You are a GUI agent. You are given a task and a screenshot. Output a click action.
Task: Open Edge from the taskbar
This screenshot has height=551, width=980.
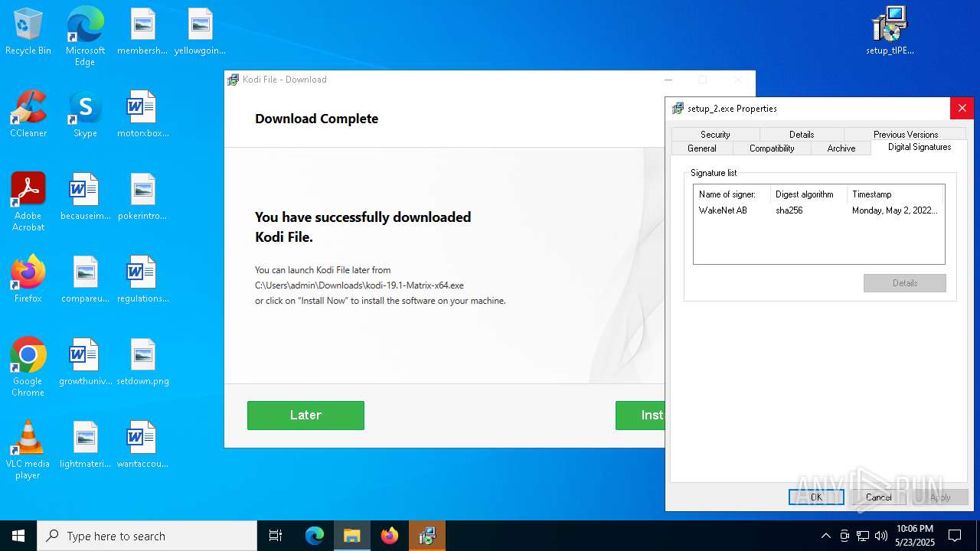315,536
